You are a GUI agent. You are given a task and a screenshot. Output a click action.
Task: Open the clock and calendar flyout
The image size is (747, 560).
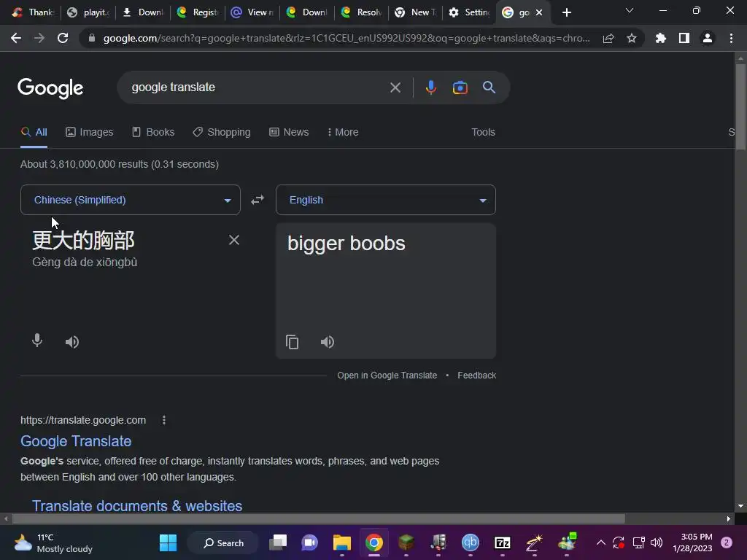[x=693, y=542]
